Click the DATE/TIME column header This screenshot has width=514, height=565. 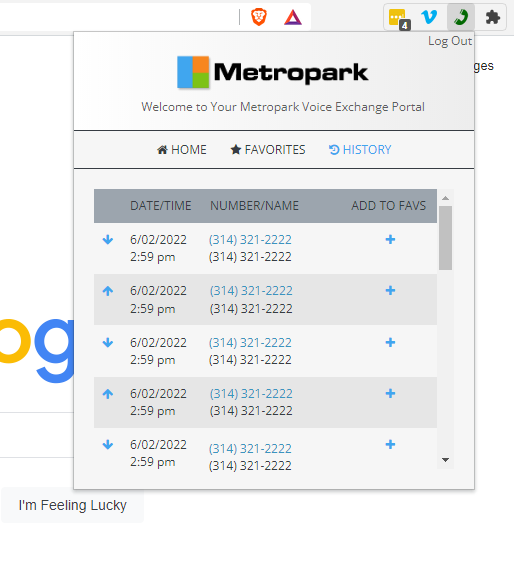pyautogui.click(x=161, y=206)
